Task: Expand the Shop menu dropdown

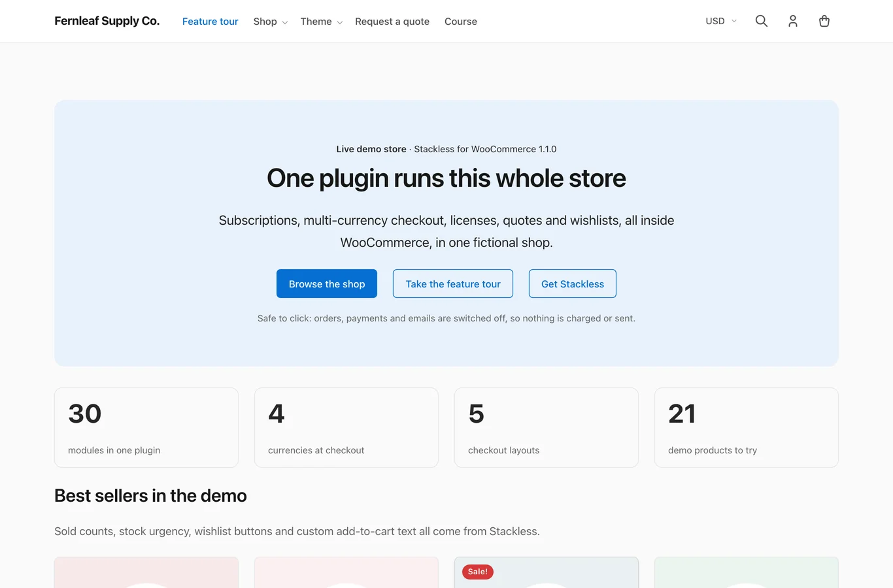Action: point(270,22)
